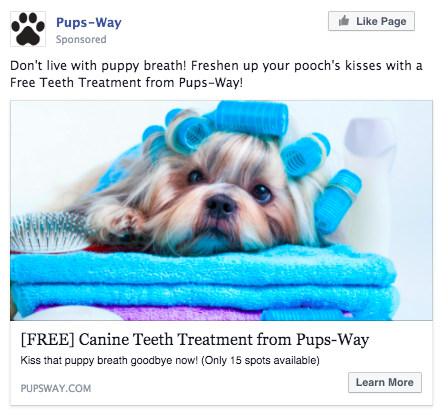Viewport: 442px width, 415px height.
Task: Click the thumbs-up icon in Like Page
Action: tap(344, 21)
